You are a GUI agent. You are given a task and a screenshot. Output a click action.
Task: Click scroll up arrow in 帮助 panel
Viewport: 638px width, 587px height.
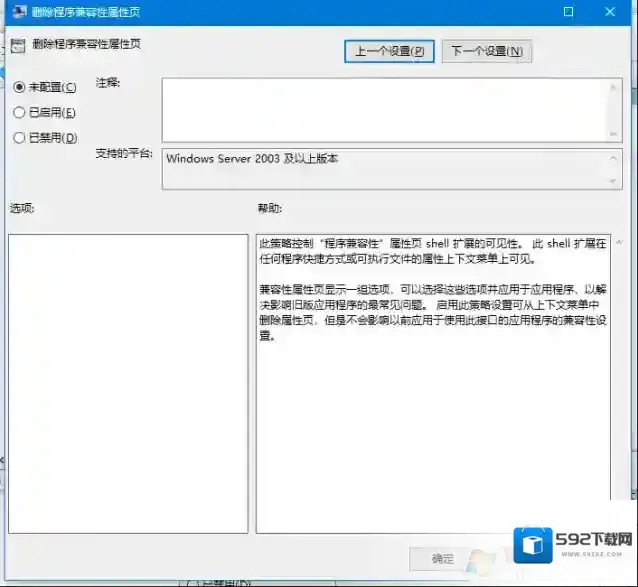[621, 243]
